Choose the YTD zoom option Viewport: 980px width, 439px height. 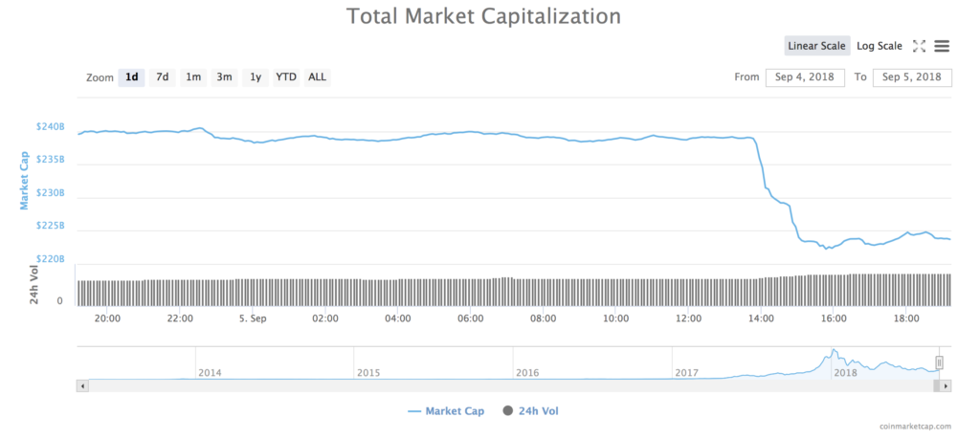[x=286, y=77]
